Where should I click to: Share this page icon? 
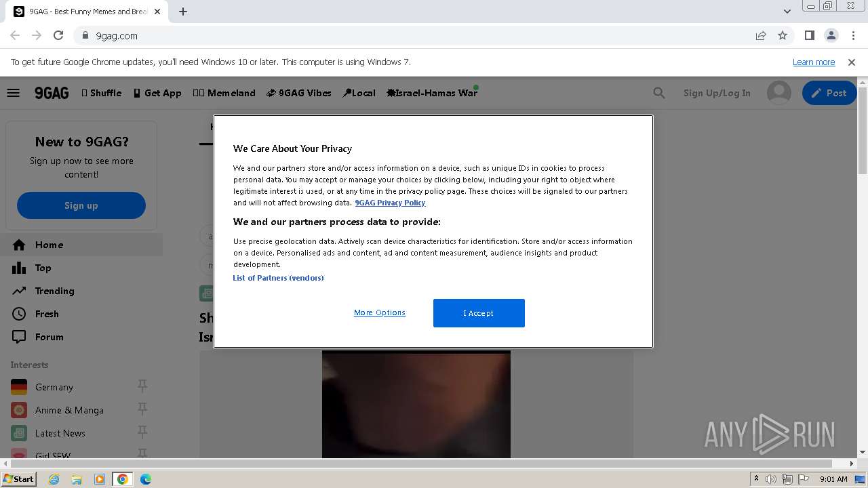(761, 36)
